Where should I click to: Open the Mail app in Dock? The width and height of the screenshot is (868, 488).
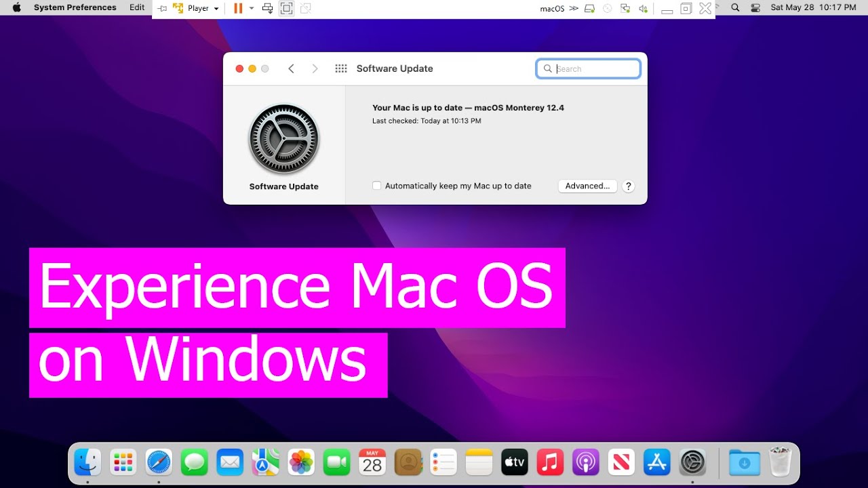[230, 462]
